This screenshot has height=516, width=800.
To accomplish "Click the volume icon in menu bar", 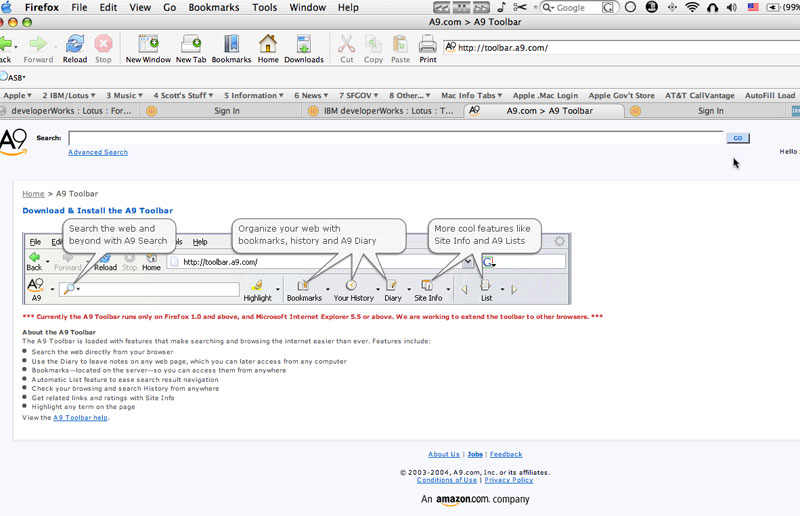I will tap(732, 7).
